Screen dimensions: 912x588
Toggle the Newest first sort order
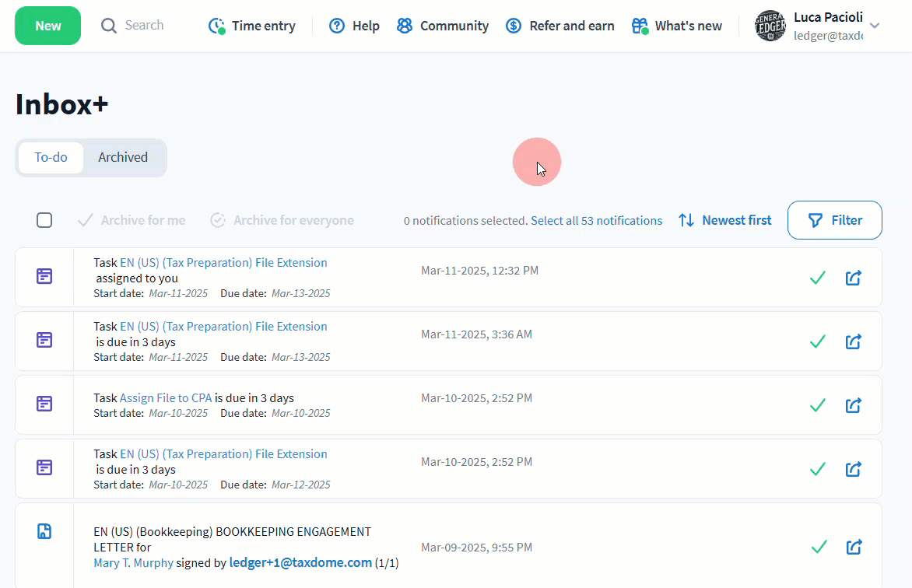pyautogui.click(x=724, y=220)
